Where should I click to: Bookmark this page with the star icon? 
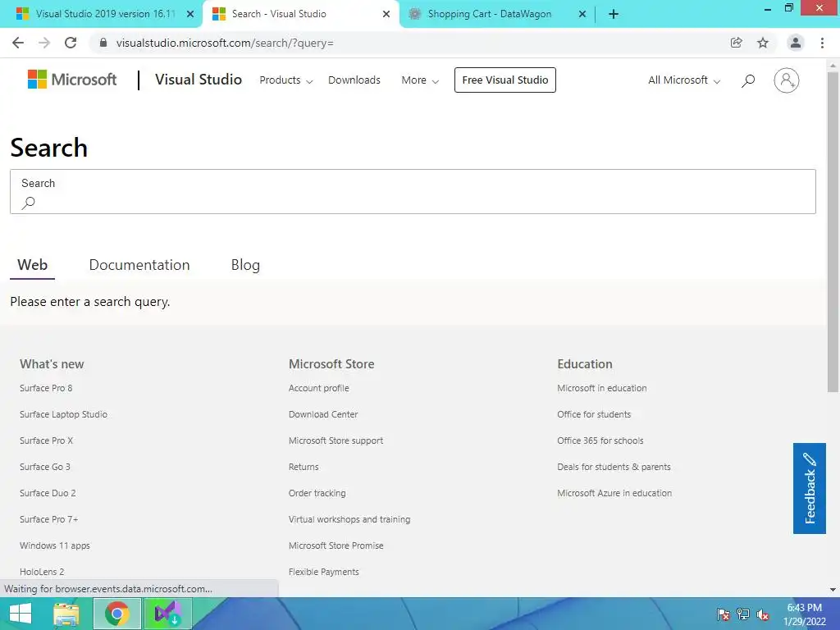coord(763,43)
